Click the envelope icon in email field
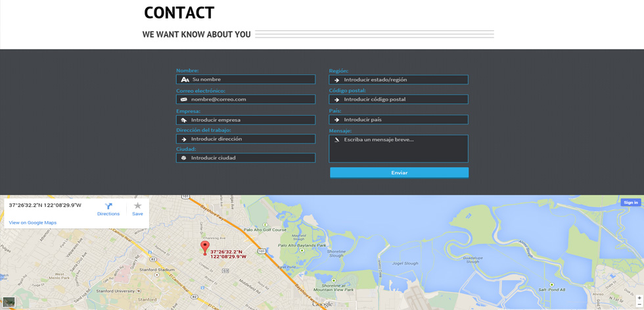 183,99
